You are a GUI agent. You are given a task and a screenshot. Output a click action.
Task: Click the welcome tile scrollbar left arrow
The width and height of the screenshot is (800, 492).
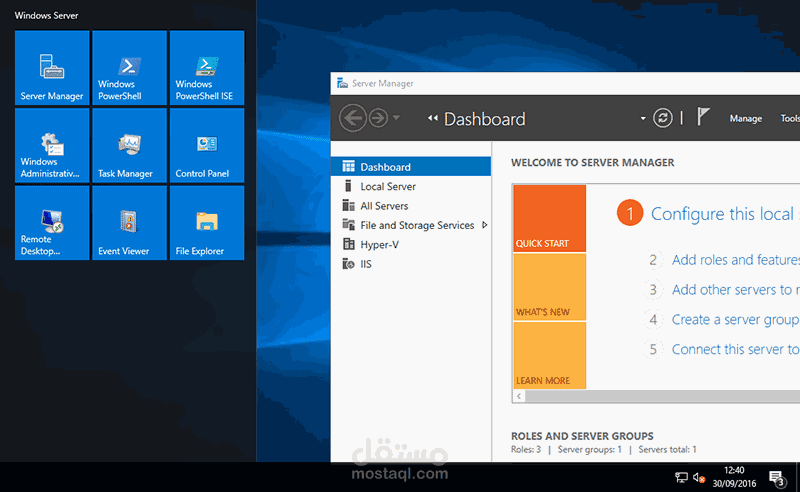tap(519, 396)
